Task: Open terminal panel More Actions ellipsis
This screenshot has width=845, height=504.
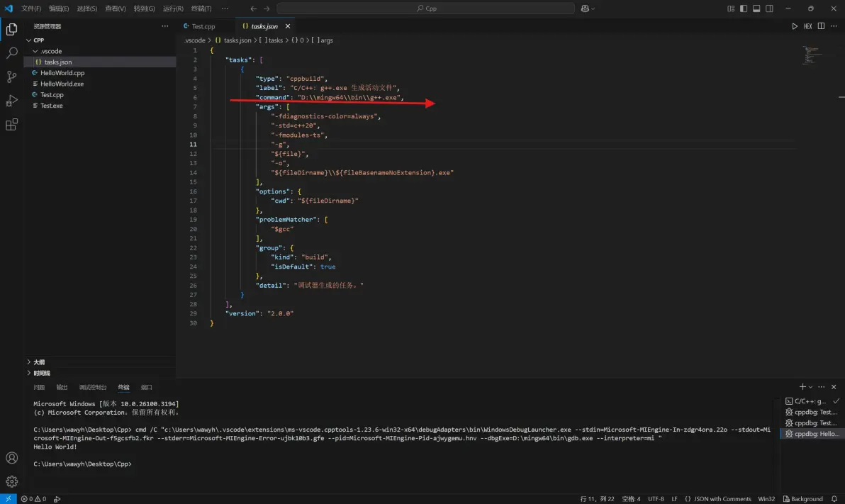Action: pos(822,386)
